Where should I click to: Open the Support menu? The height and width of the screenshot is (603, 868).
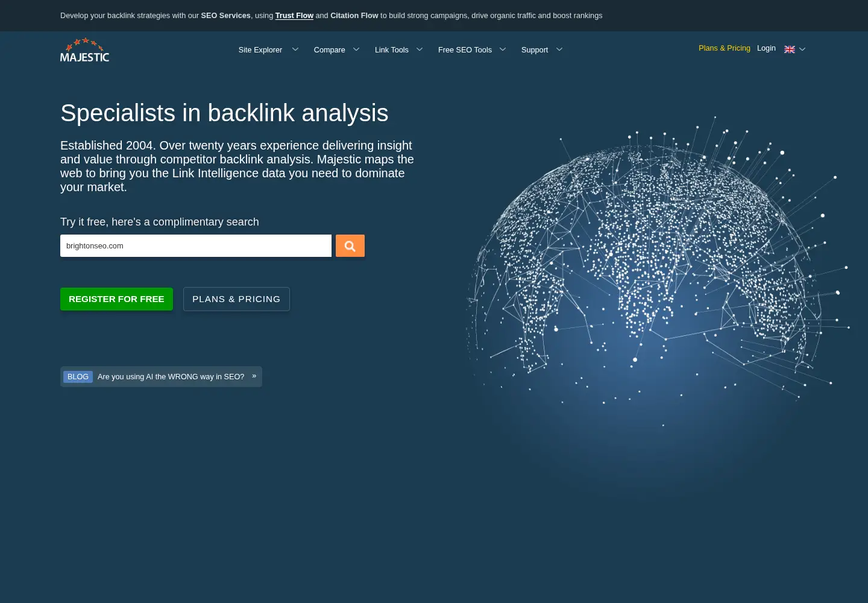pos(535,50)
